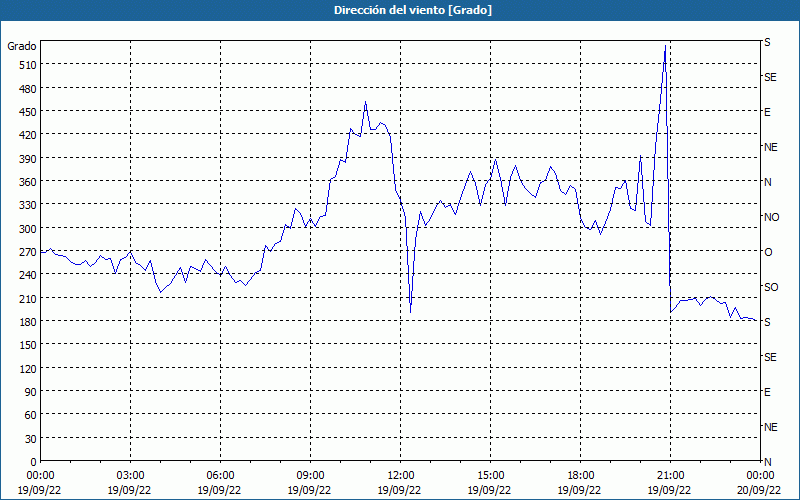Select the 480 value on the degree axis
Screen dimensions: 800x500
[x=28, y=88]
